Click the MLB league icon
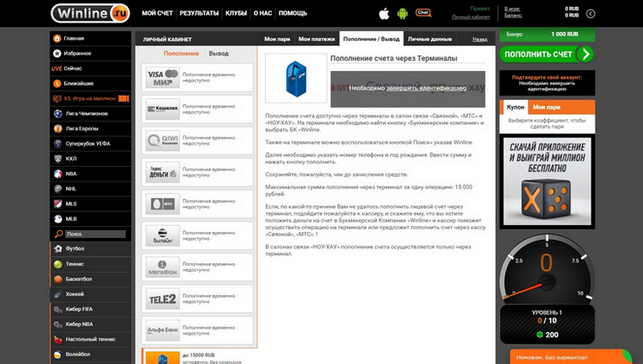643x364 pixels. point(58,219)
